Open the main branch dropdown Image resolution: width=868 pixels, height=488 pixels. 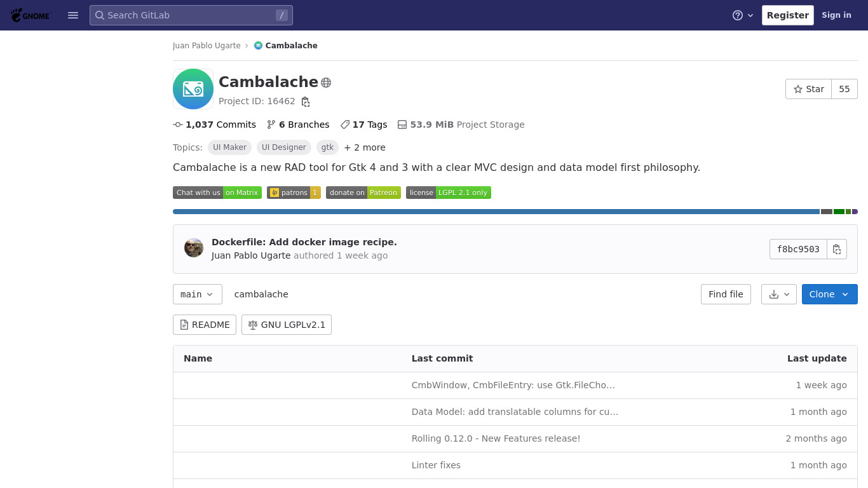[x=198, y=294]
